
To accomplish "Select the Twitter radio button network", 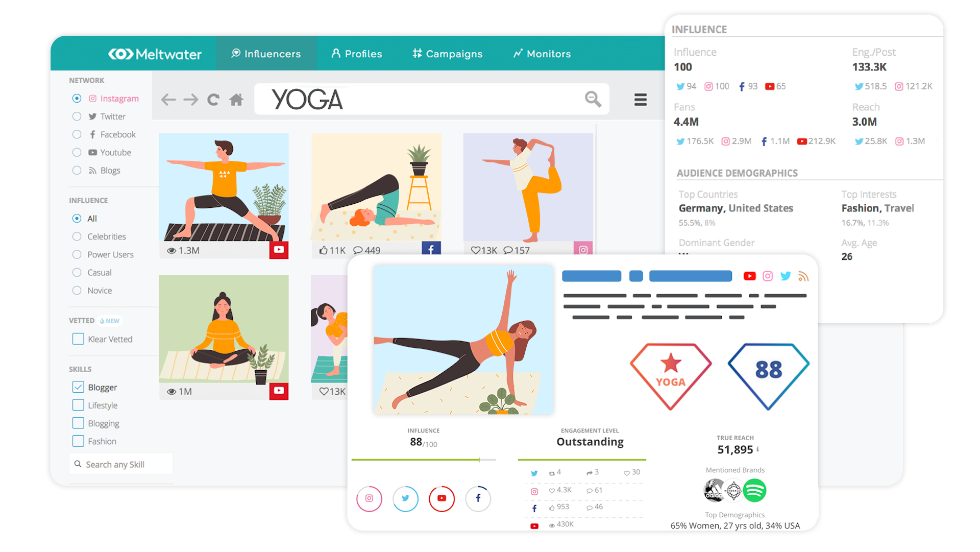I will 76,116.
